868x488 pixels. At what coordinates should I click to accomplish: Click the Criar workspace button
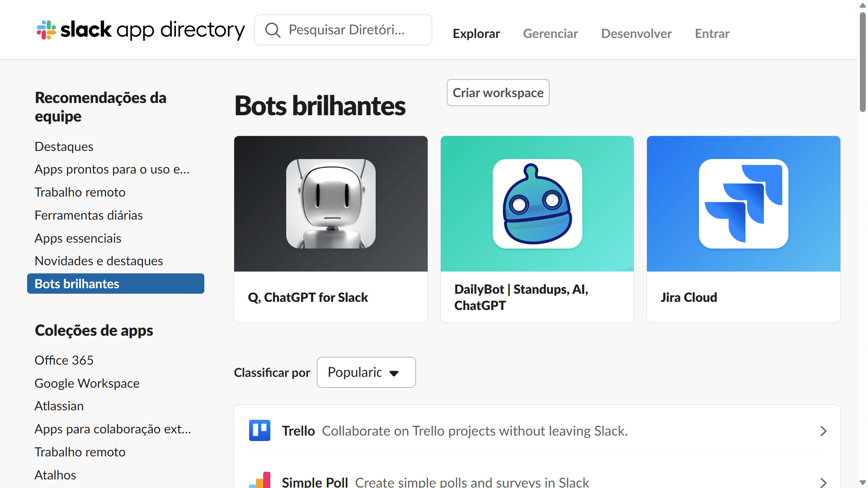coord(498,92)
